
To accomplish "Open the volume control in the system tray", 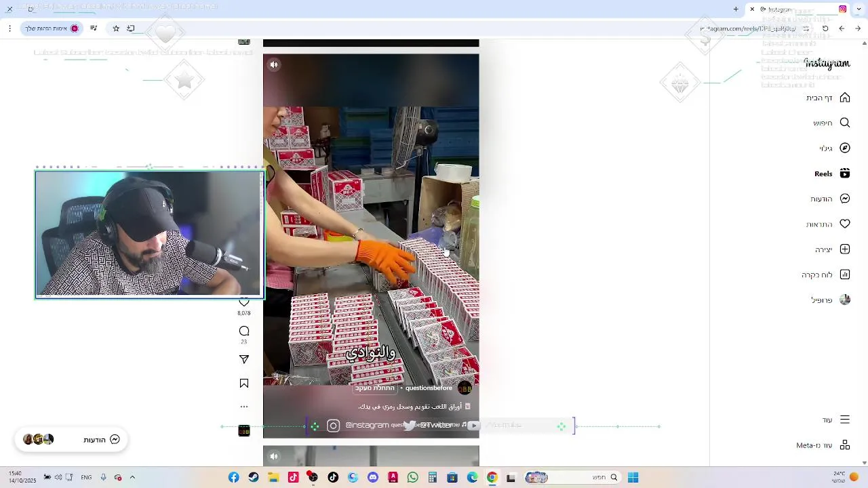I will 58,478.
